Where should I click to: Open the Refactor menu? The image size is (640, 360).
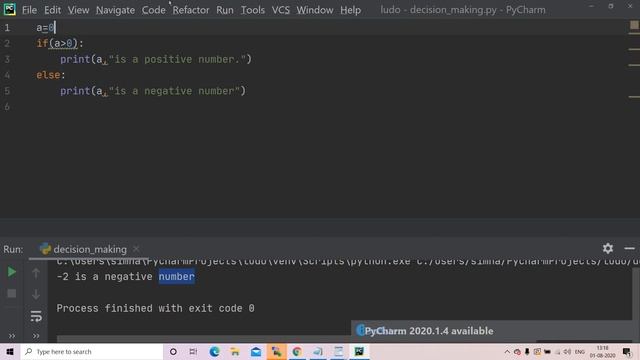pyautogui.click(x=191, y=10)
